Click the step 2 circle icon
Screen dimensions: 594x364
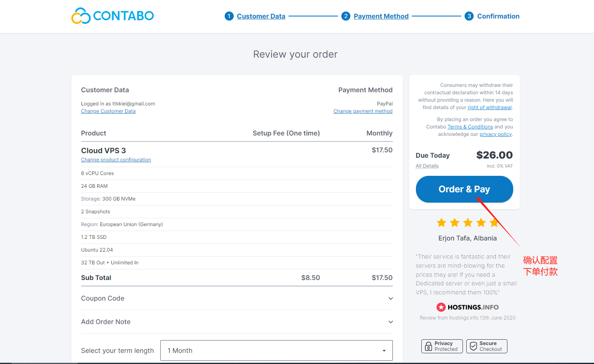pyautogui.click(x=346, y=16)
